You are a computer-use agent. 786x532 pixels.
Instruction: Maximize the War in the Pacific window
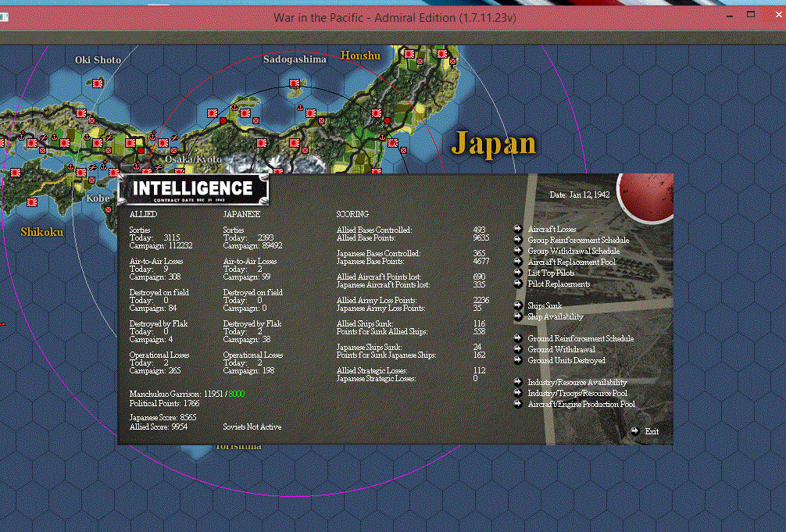[x=750, y=15]
